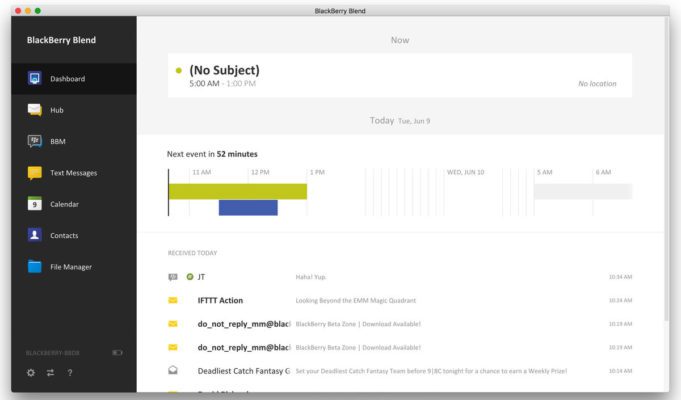
Task: Select Dashboard label in the sidebar
Action: [68, 79]
